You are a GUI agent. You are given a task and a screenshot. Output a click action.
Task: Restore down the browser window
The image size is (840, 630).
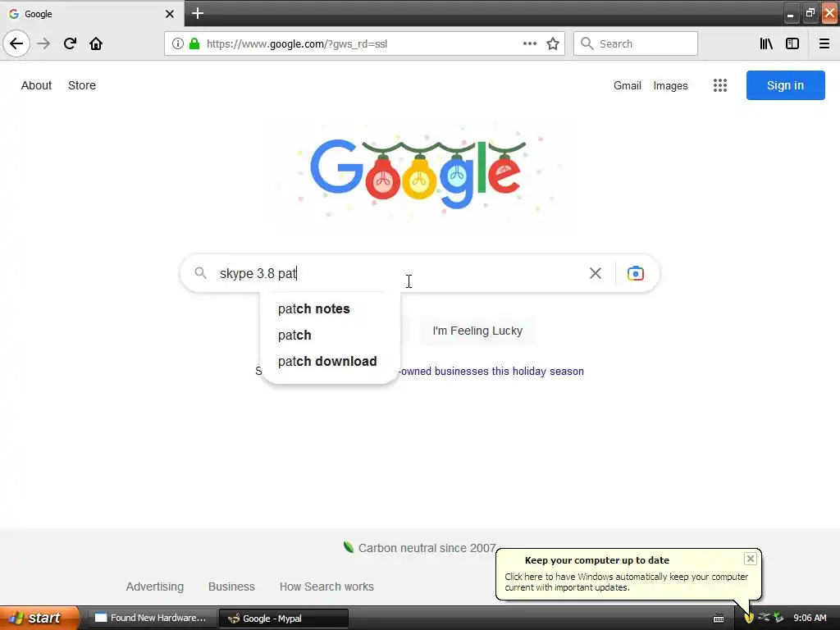tap(810, 13)
